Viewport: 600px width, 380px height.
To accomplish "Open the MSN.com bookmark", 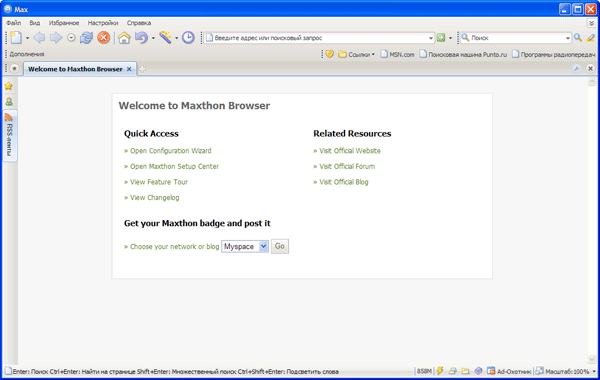I will coord(397,54).
